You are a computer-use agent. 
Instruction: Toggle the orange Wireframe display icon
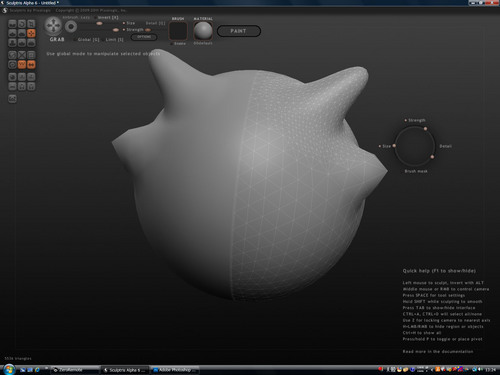pos(22,64)
